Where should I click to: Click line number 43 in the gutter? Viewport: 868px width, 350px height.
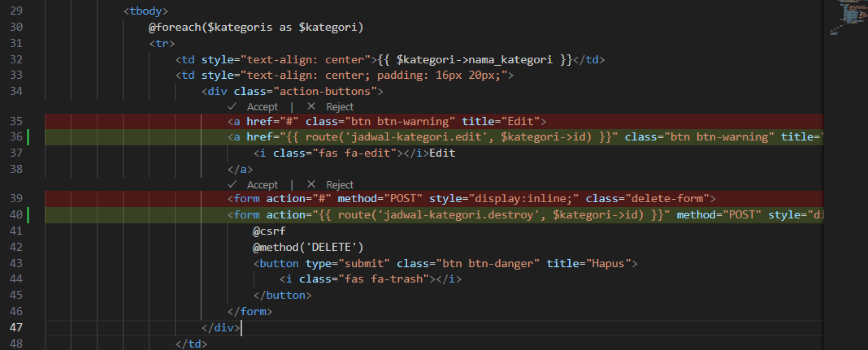click(16, 263)
